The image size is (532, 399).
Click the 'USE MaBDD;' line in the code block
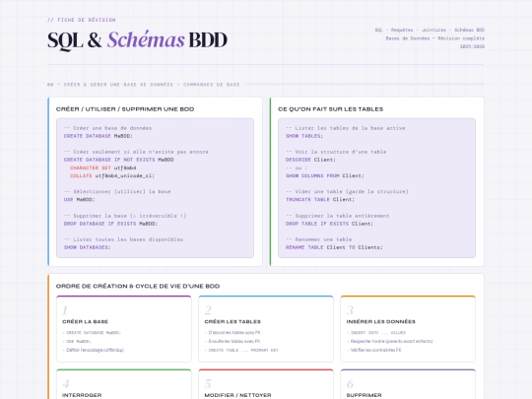coord(80,199)
